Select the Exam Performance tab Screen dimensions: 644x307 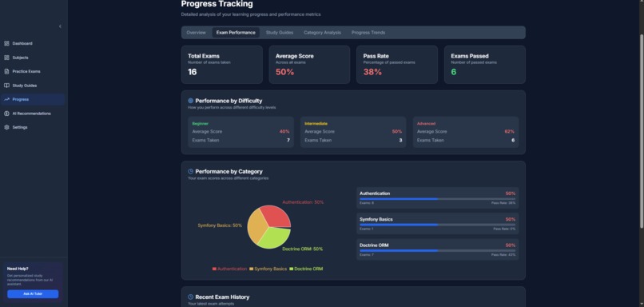coord(236,33)
